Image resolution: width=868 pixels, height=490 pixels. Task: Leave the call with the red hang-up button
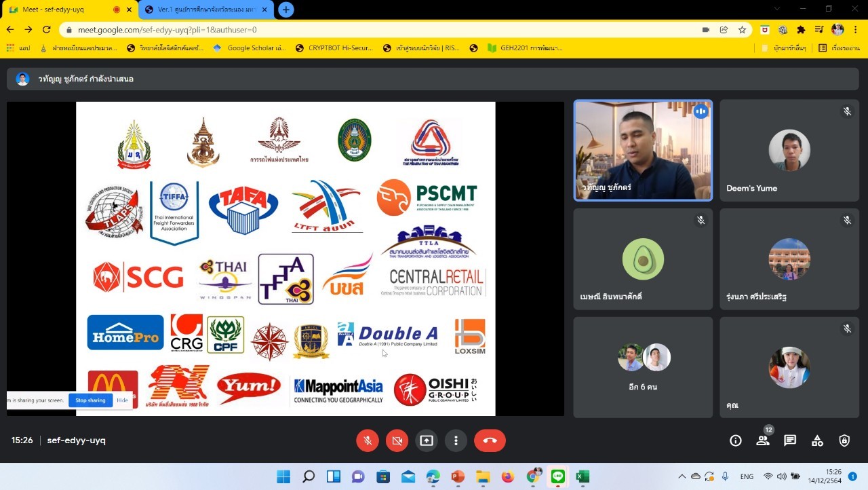490,440
